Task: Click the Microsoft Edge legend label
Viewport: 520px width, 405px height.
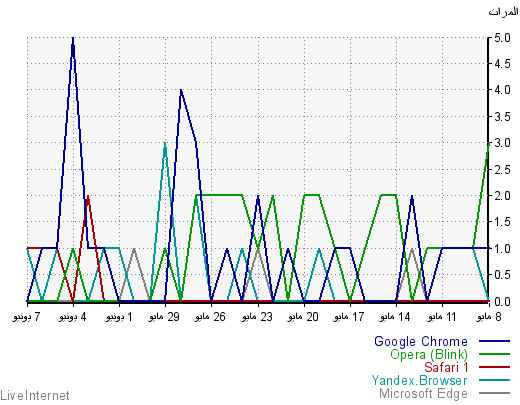Action: 423,394
